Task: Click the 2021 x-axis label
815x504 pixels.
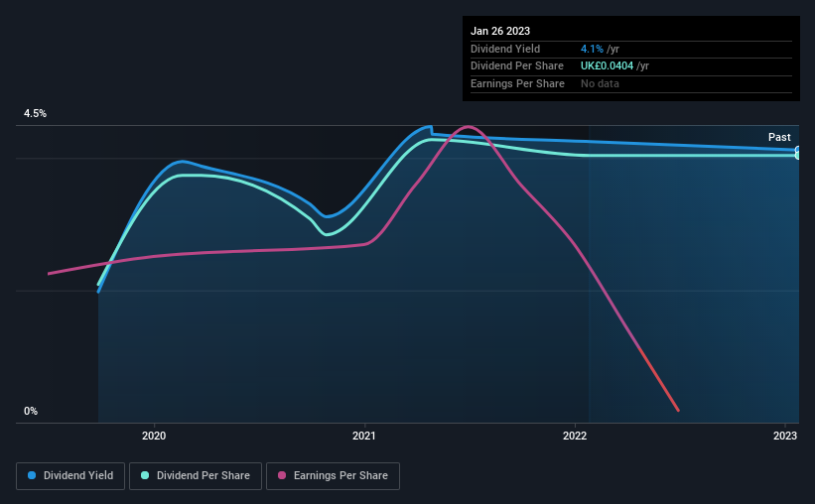Action: coord(364,436)
